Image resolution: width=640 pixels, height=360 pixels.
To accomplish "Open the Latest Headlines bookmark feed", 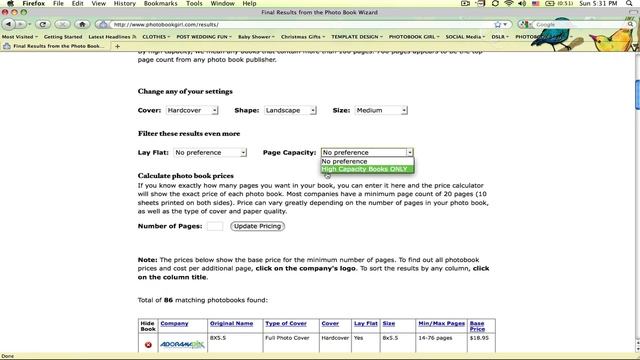I will pyautogui.click(x=112, y=37).
